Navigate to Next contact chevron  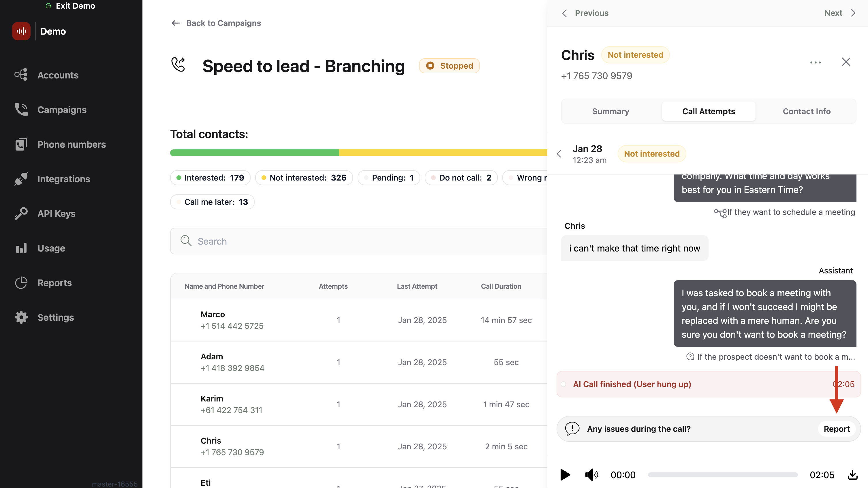(x=853, y=13)
